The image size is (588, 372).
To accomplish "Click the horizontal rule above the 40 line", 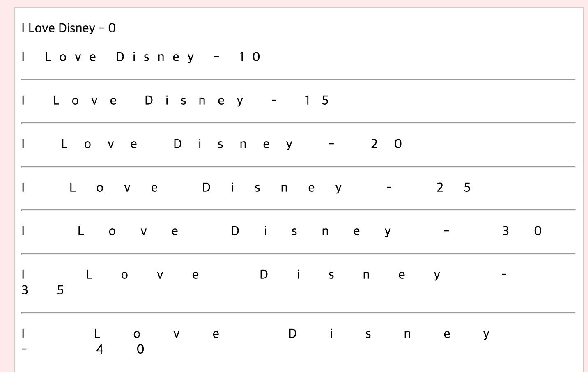I will (299, 312).
